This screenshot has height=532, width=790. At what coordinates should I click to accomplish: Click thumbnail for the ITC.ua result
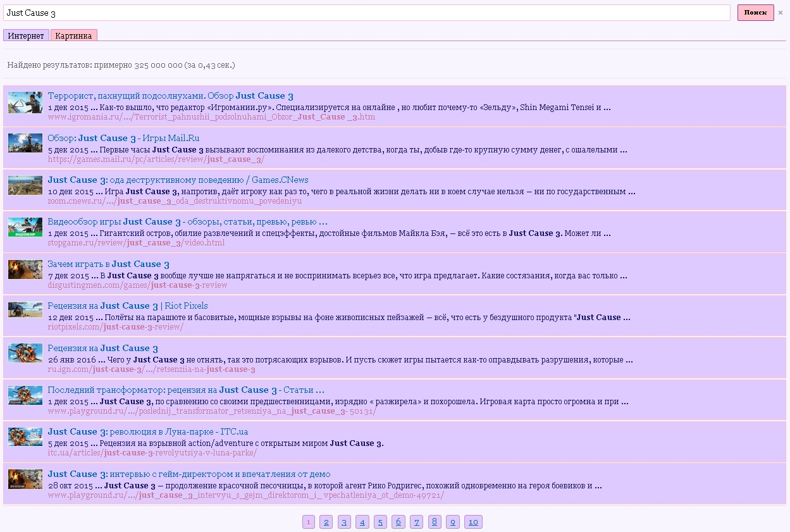[x=25, y=436]
